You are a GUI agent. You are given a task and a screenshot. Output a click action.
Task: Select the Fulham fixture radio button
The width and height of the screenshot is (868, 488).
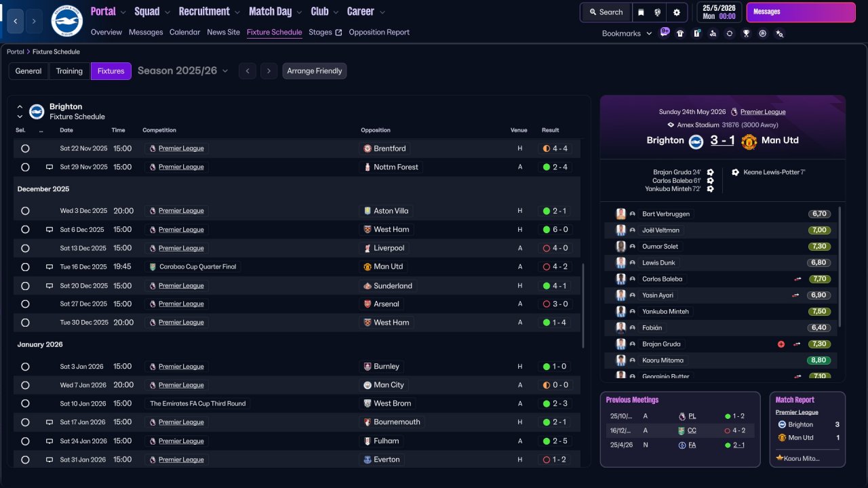coord(25,441)
